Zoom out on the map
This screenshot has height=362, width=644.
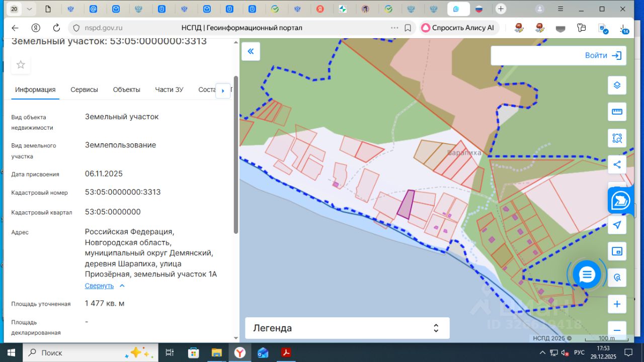pyautogui.click(x=617, y=330)
